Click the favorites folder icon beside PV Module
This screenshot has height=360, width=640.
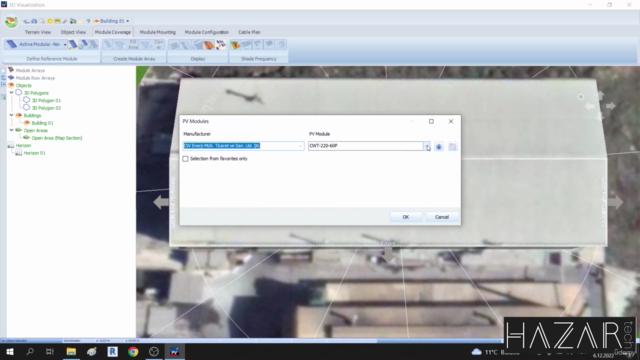[452, 147]
